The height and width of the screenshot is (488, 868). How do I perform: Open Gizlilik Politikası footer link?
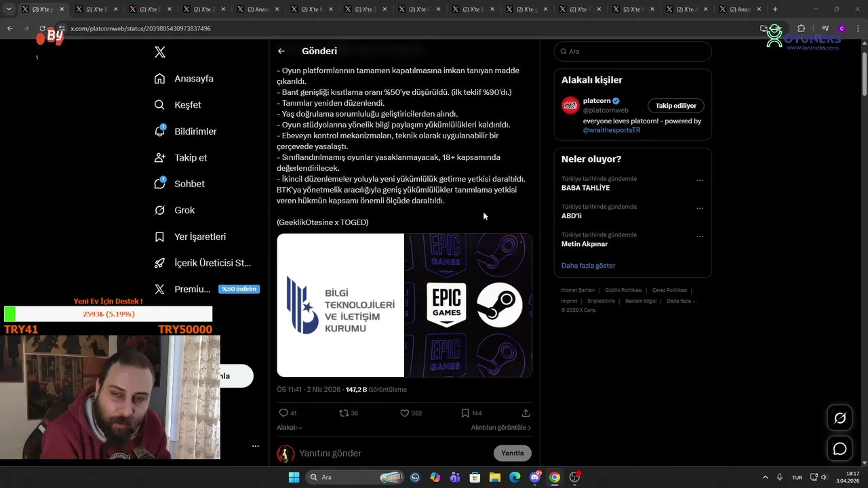[x=623, y=290]
